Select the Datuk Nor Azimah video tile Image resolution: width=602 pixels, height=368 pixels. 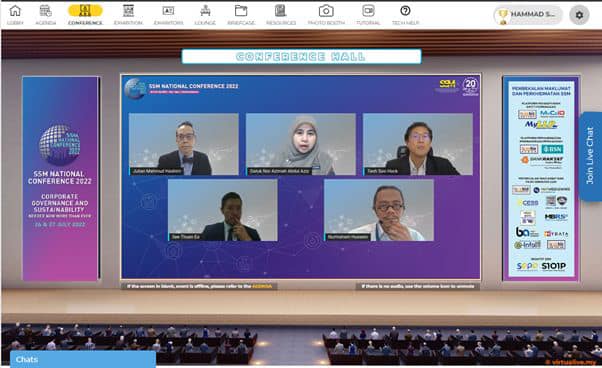[301, 144]
